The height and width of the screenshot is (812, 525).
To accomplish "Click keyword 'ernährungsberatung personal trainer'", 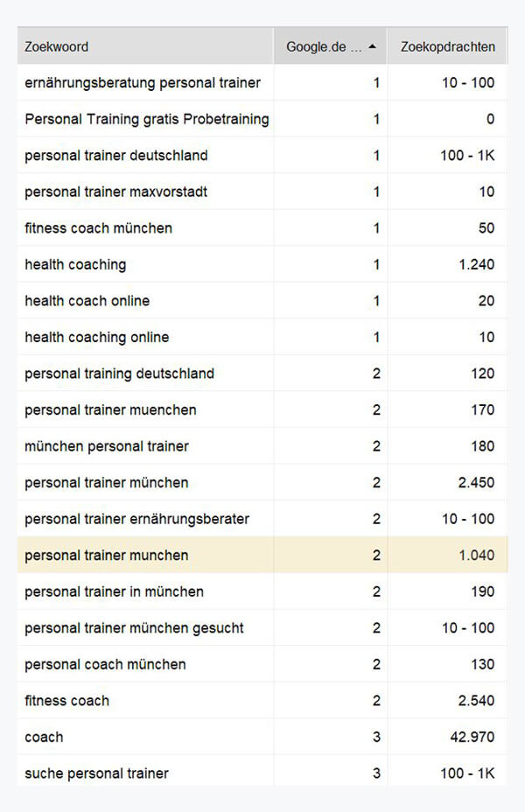I will click(143, 83).
